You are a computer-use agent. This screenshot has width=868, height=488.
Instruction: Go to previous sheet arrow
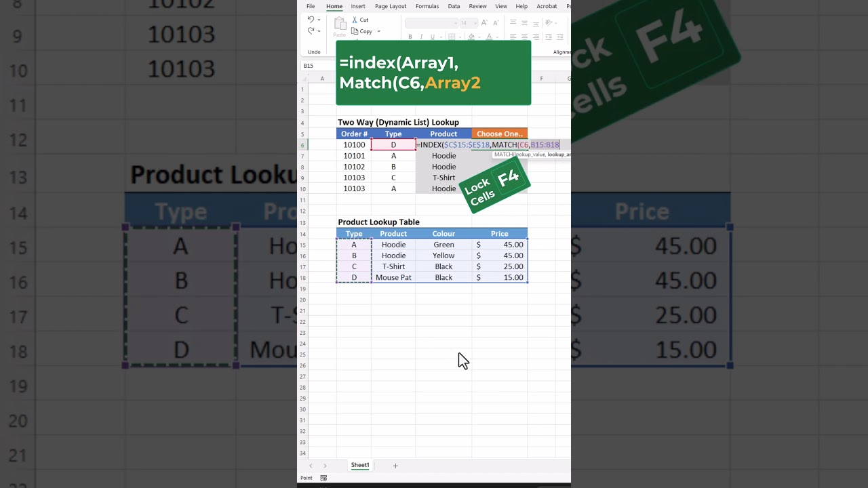point(311,466)
